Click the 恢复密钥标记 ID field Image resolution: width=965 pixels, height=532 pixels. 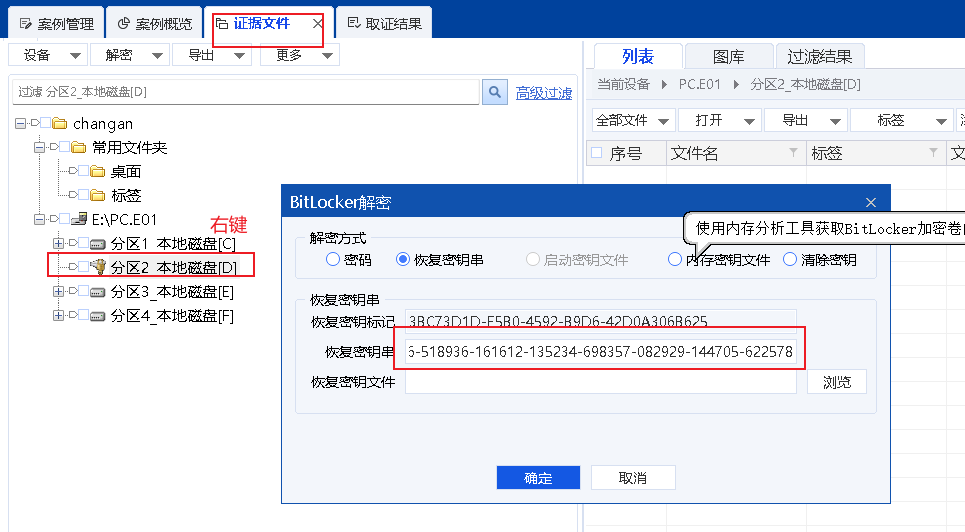pyautogui.click(x=601, y=321)
